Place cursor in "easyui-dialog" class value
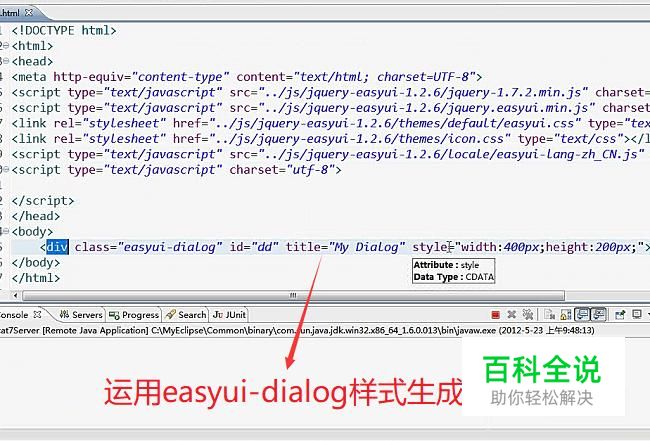The height and width of the screenshot is (441, 650). [x=170, y=247]
